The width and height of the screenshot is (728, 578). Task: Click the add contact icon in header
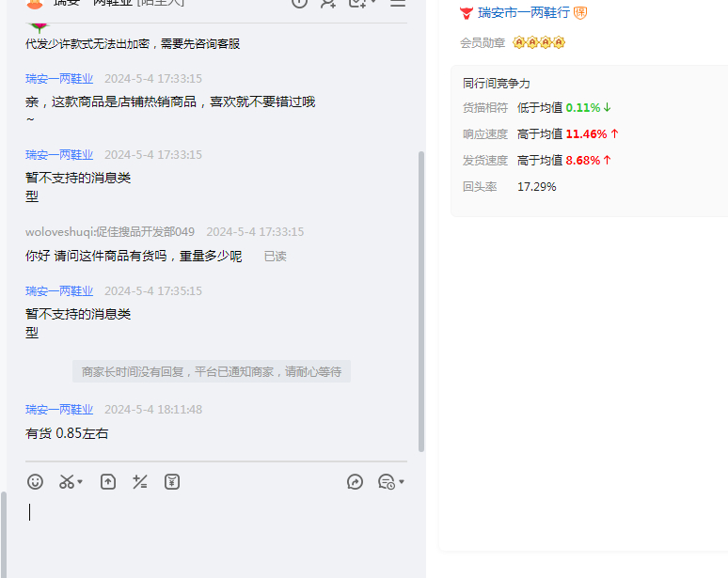[327, 3]
